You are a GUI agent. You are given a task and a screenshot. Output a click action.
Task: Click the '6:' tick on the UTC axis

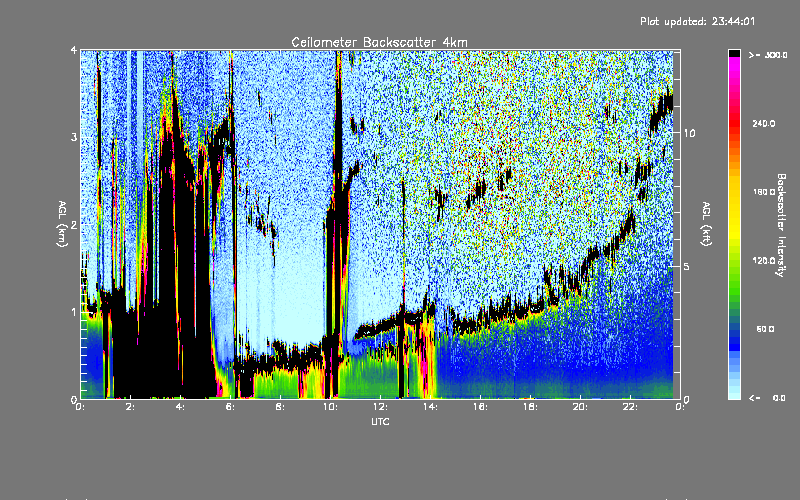click(x=231, y=407)
